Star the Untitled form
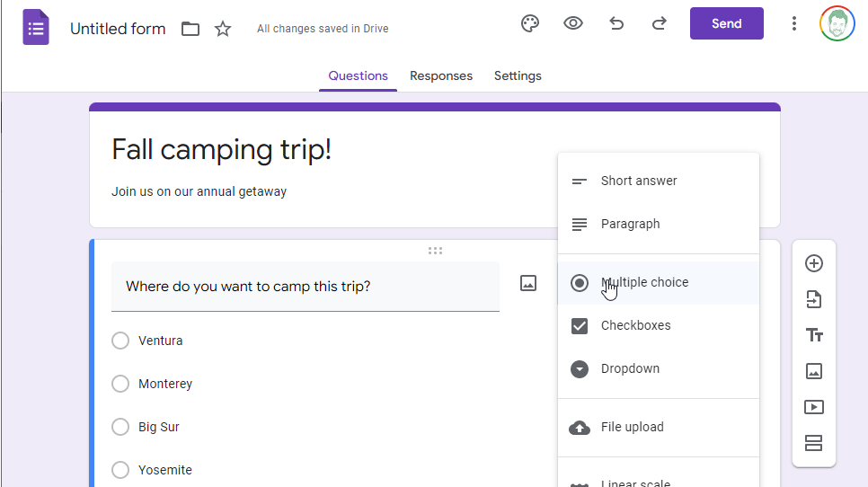This screenshot has width=868, height=487. [x=223, y=29]
